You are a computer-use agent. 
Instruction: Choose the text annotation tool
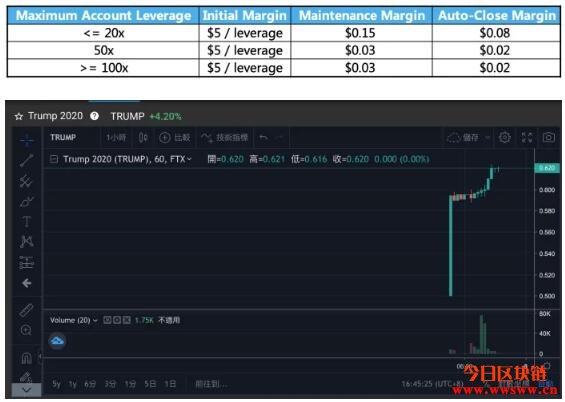pyautogui.click(x=27, y=221)
